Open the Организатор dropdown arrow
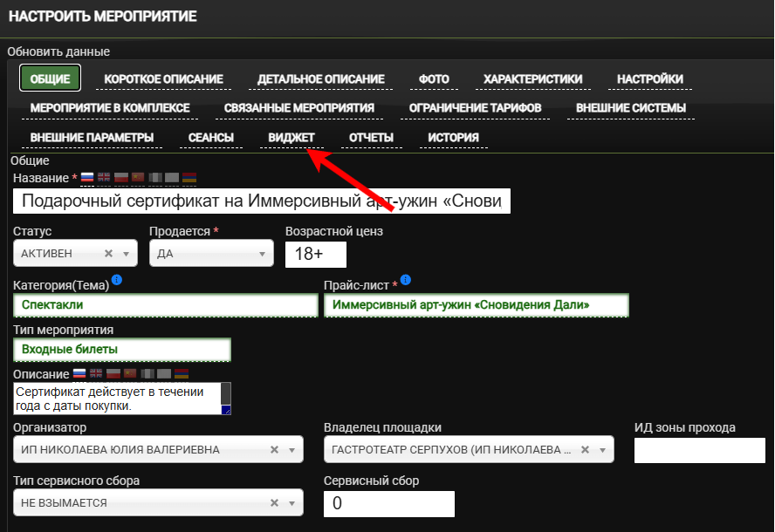Screen dimensions: 775x532 point(291,450)
